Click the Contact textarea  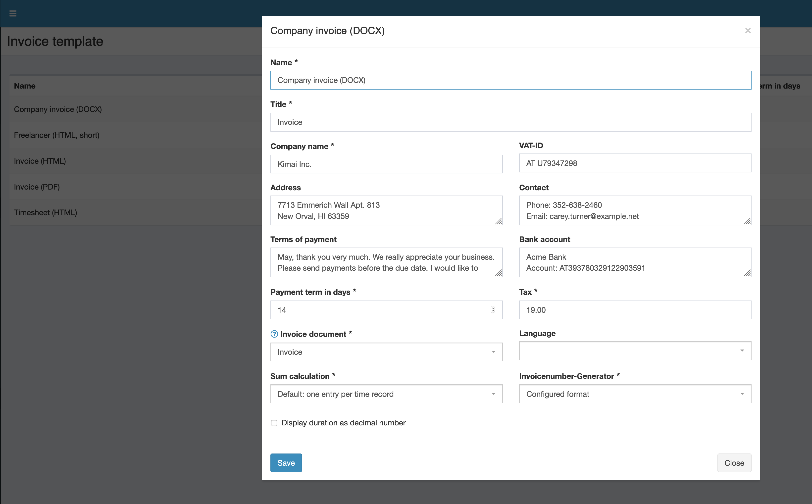635,210
